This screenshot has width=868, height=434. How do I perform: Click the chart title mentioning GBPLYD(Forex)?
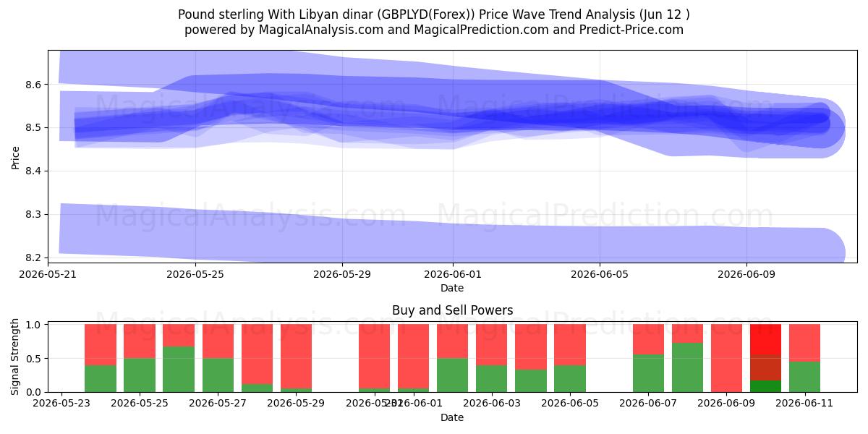(x=434, y=14)
